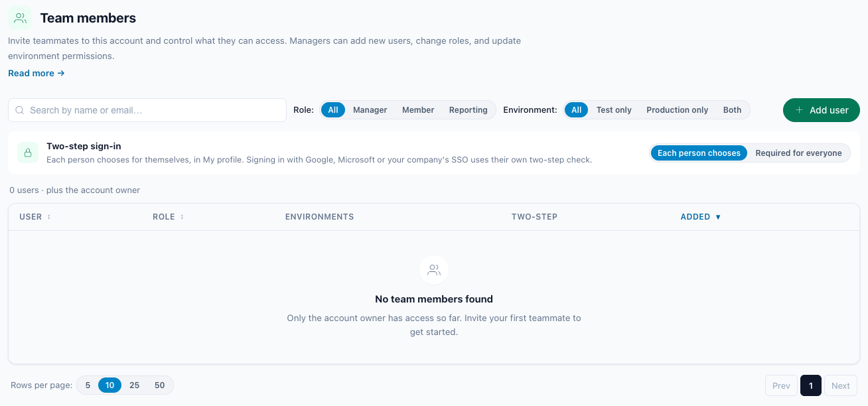Click the ENVIRONMENTS column header
This screenshot has height=406, width=868.
(319, 217)
